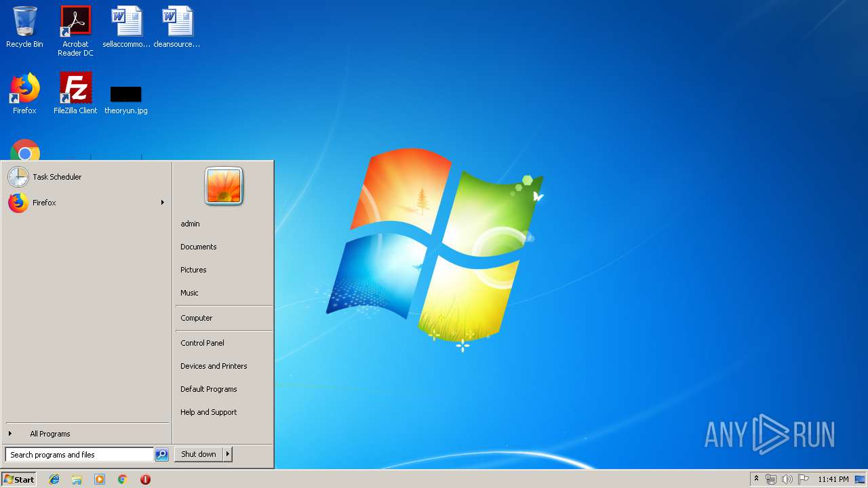Open the admin personal folder
Screen dimensions: 868x488
190,224
